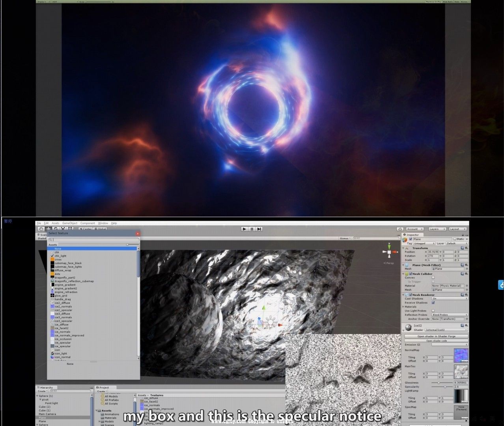Image resolution: width=504 pixels, height=426 pixels.
Task: Toggle Receive Shadows checkbox
Action: pyautogui.click(x=433, y=303)
